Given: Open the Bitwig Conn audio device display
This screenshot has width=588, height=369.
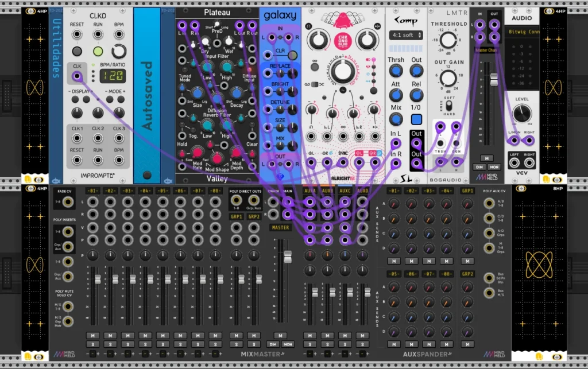Looking at the screenshot, I should [523, 32].
